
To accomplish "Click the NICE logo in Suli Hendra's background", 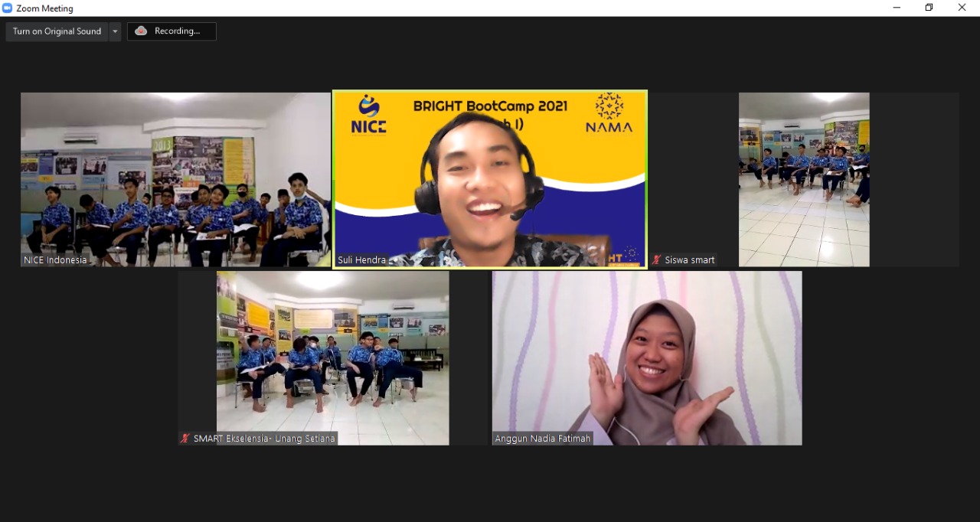I will 368,115.
